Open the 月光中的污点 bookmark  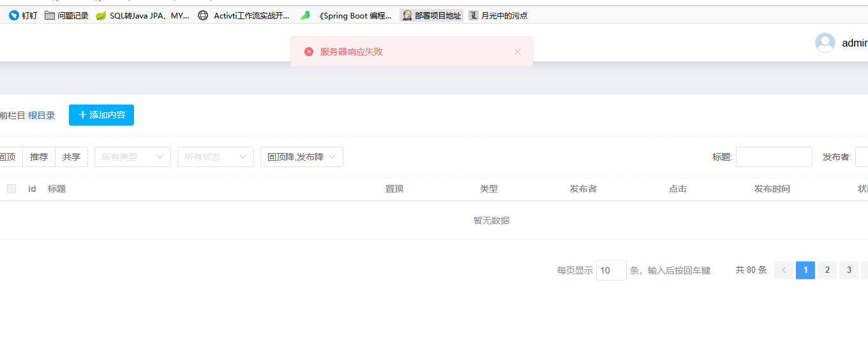click(498, 16)
